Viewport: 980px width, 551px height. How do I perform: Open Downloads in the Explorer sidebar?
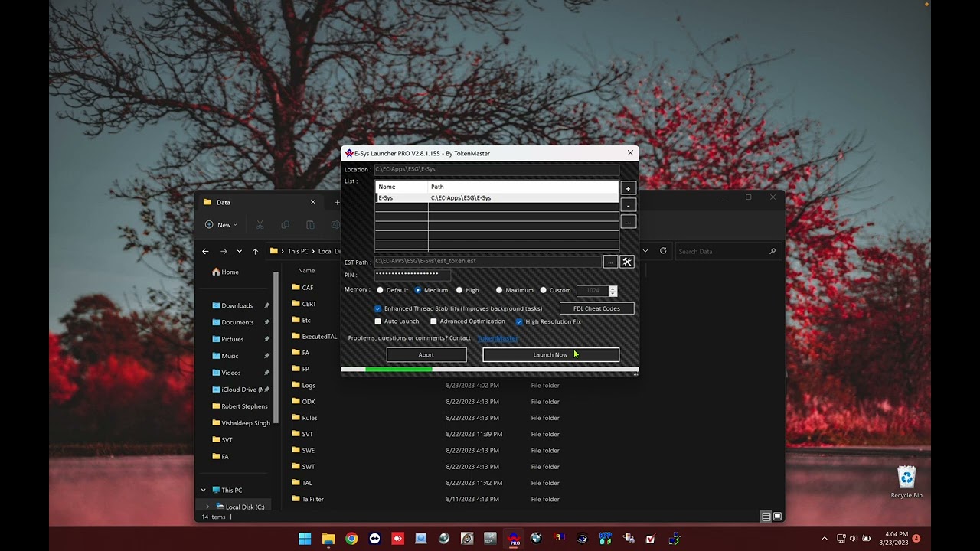coord(233,305)
